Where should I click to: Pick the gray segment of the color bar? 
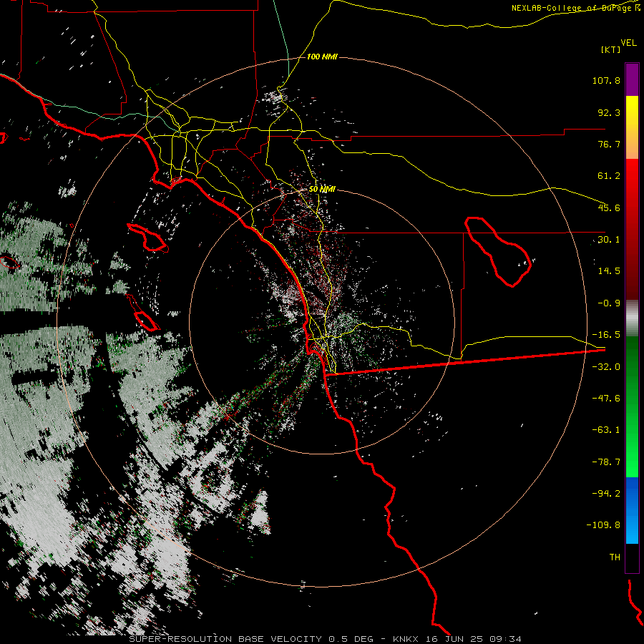(632, 318)
